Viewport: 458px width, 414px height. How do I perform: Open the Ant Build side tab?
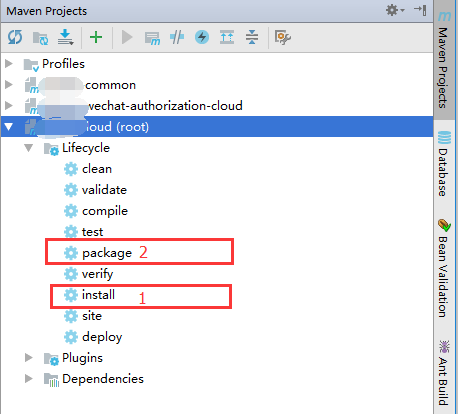(x=444, y=373)
